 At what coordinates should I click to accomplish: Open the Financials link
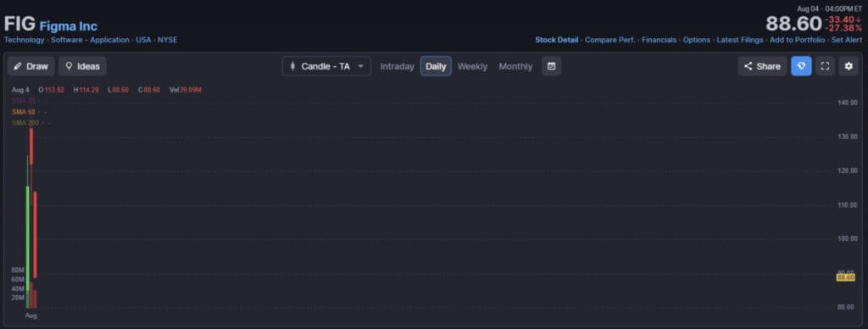point(659,40)
